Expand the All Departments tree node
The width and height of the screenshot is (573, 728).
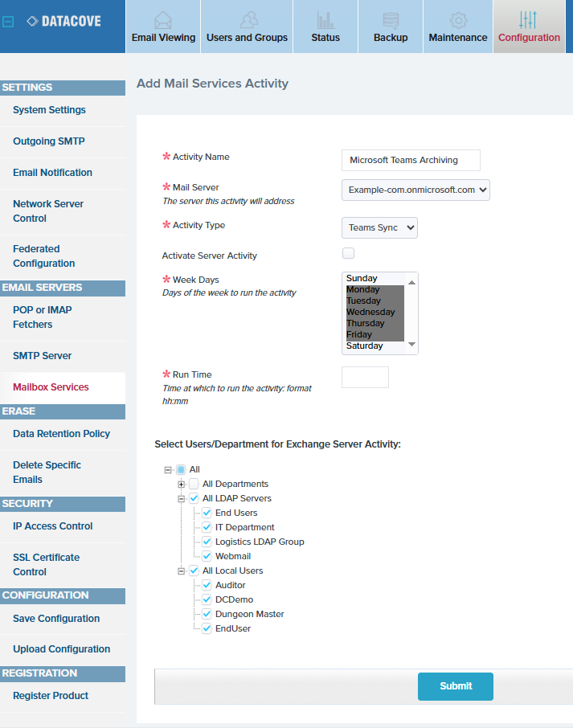click(182, 484)
